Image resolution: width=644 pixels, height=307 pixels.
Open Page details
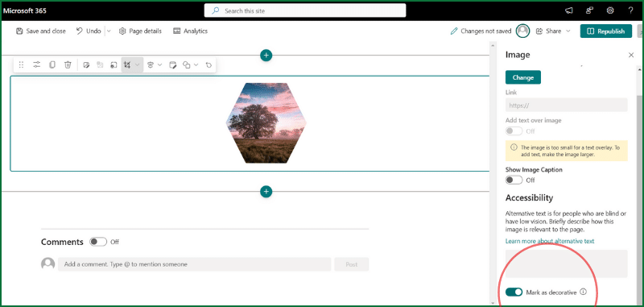pos(140,31)
